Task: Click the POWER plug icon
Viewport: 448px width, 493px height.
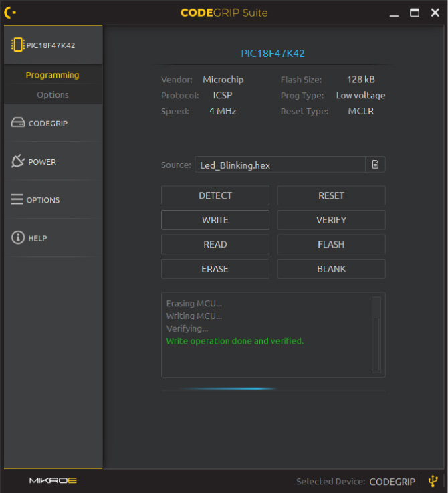Action: [x=18, y=161]
